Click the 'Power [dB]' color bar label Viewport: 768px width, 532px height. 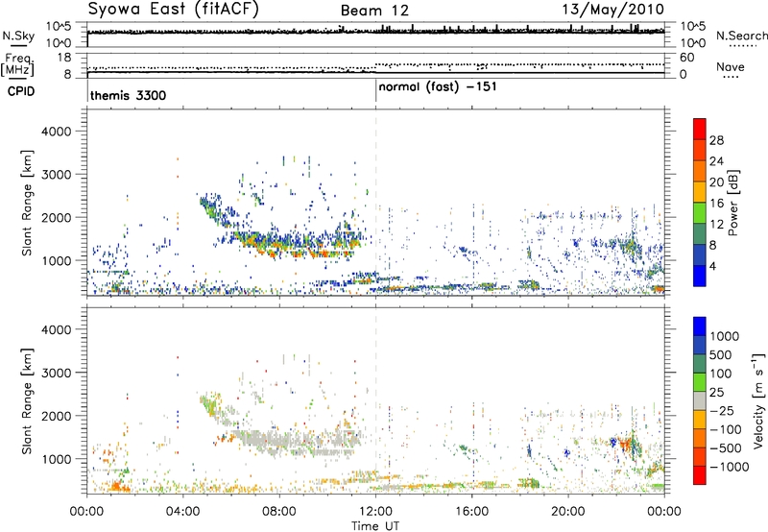coord(732,203)
